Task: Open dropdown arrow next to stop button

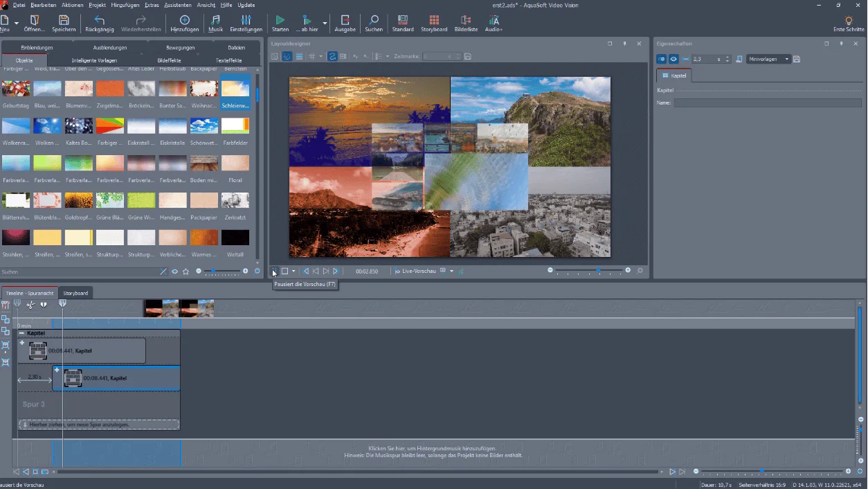Action: pos(293,271)
